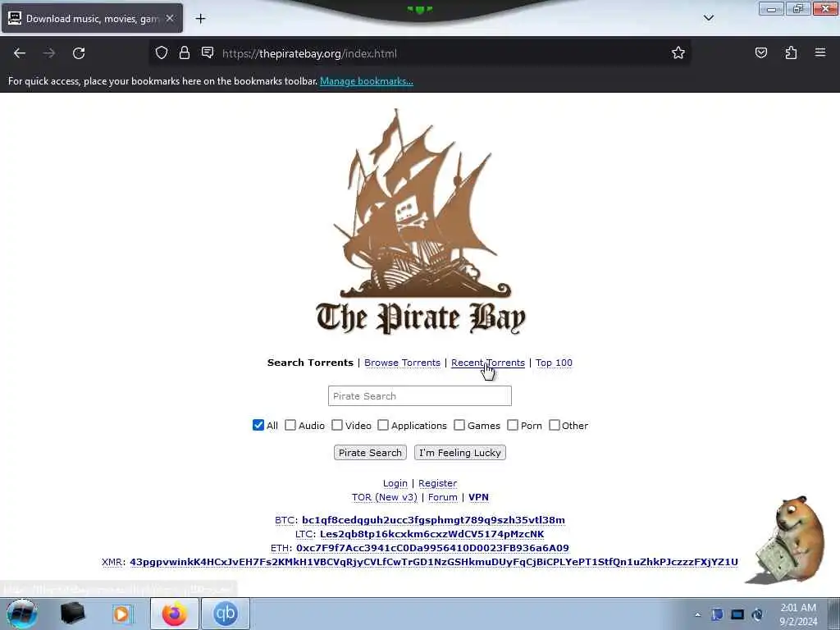Switch to Firefox in the taskbar

pos(175,614)
